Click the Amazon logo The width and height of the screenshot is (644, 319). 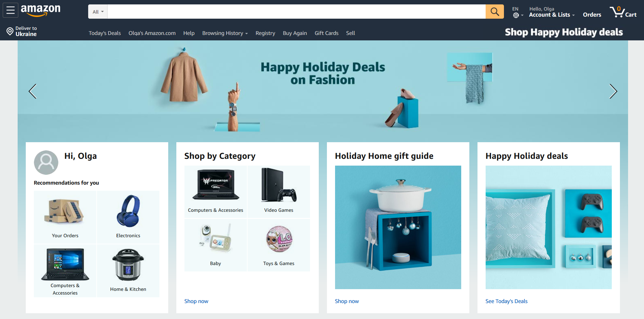pos(41,10)
